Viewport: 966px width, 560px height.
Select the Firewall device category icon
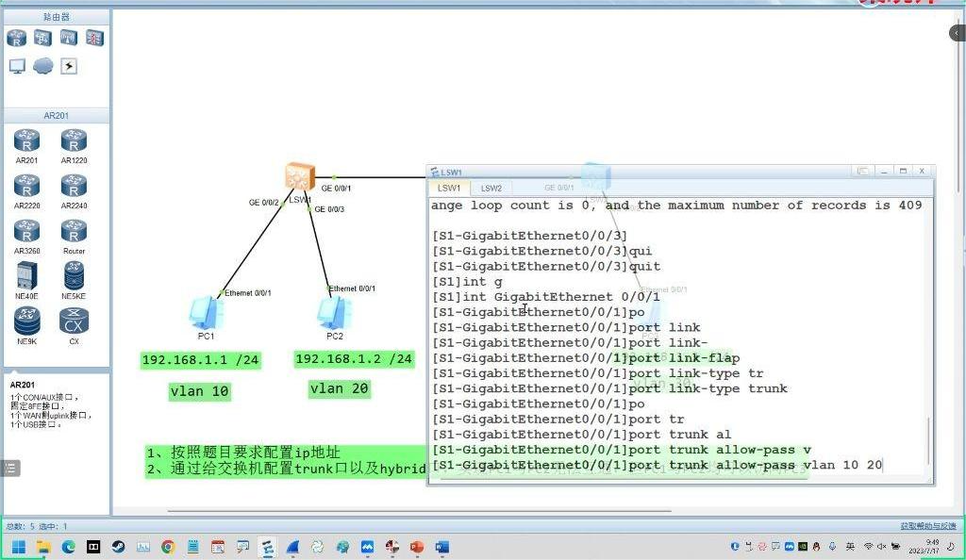click(x=94, y=38)
